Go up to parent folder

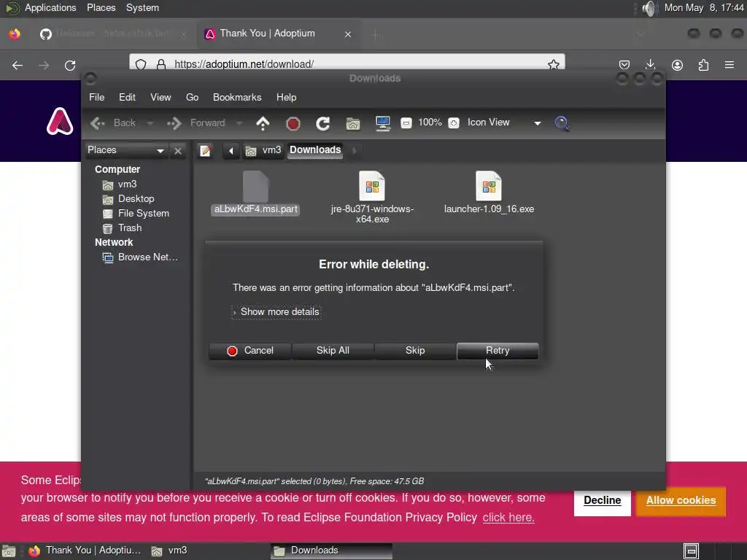pyautogui.click(x=263, y=123)
